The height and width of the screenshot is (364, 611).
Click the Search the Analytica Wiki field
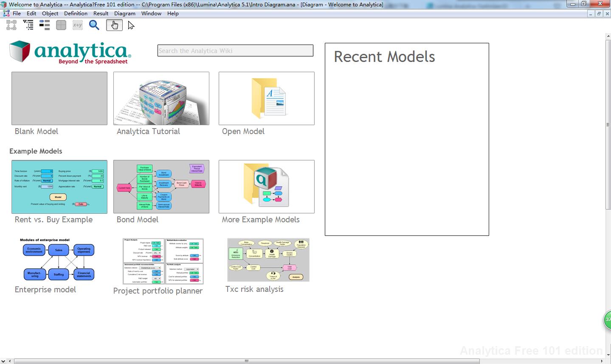pos(235,50)
